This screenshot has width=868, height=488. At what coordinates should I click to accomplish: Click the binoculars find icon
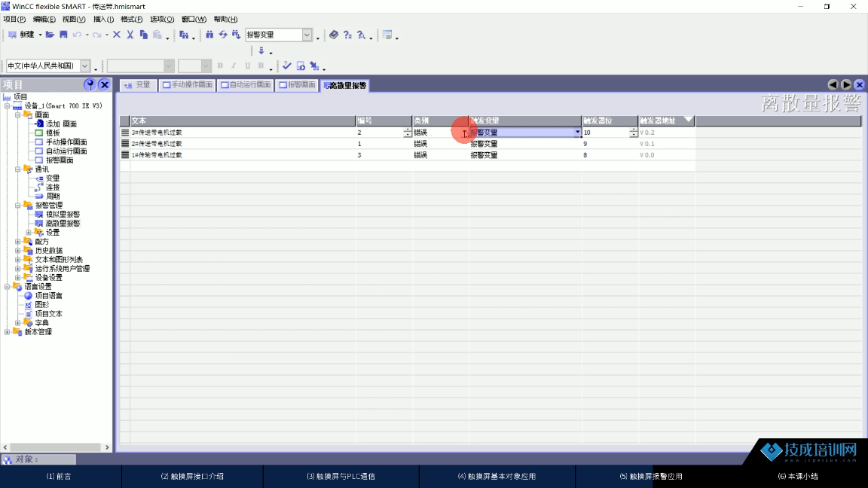pos(209,35)
